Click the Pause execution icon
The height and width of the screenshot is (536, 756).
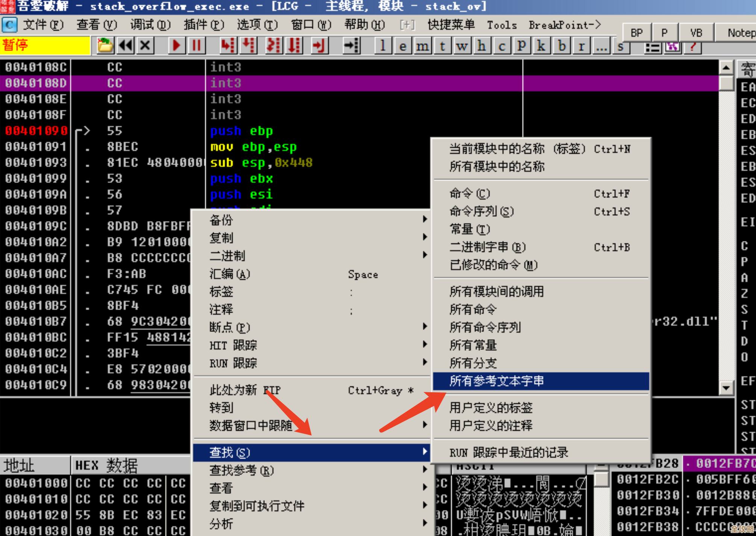pos(196,46)
